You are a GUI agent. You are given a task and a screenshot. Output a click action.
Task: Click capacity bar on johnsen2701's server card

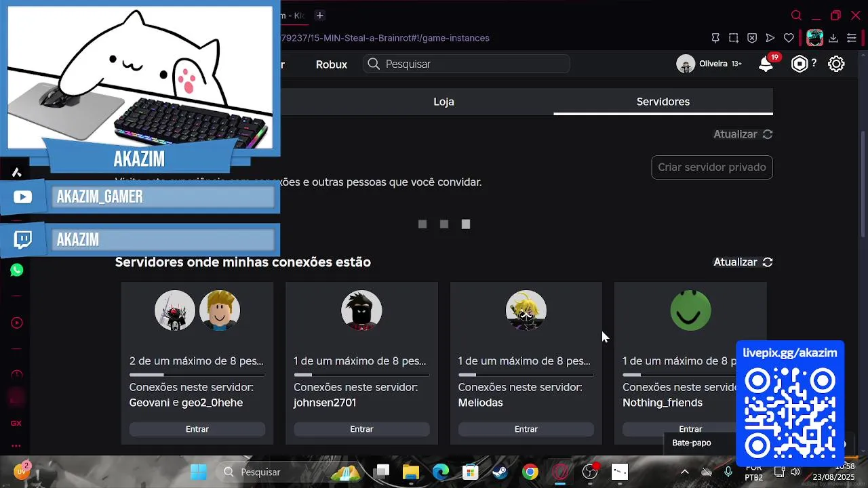[361, 375]
